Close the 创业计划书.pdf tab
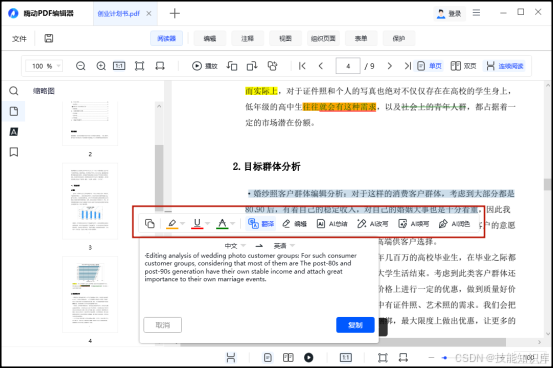Viewport: 553px width, 369px height. tap(149, 13)
